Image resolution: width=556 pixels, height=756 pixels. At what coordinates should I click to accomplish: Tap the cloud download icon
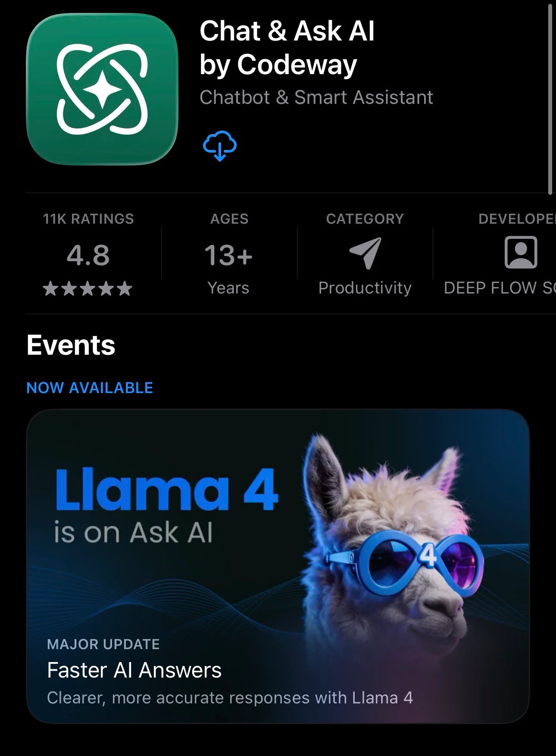pos(220,147)
